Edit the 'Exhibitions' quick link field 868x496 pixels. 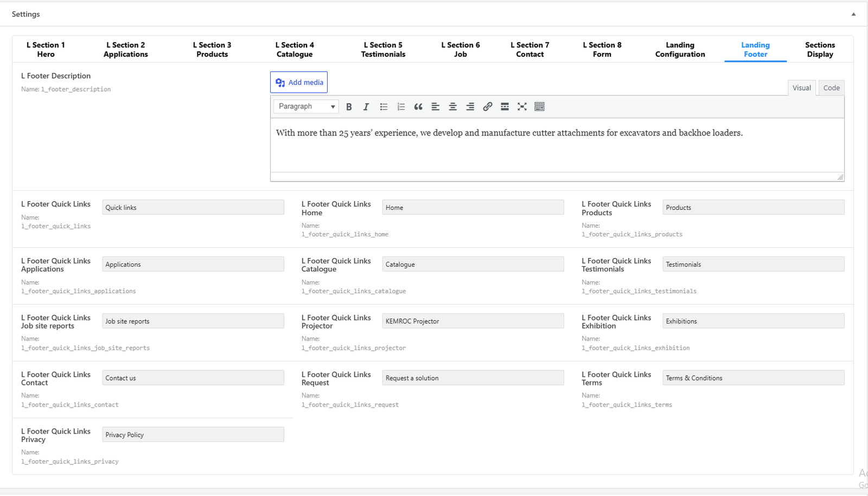tap(754, 321)
